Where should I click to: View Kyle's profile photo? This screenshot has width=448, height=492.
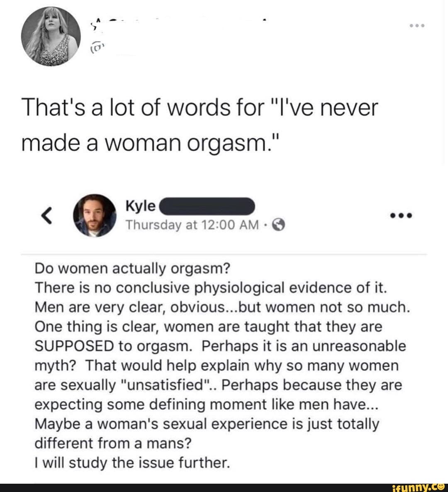tap(95, 215)
